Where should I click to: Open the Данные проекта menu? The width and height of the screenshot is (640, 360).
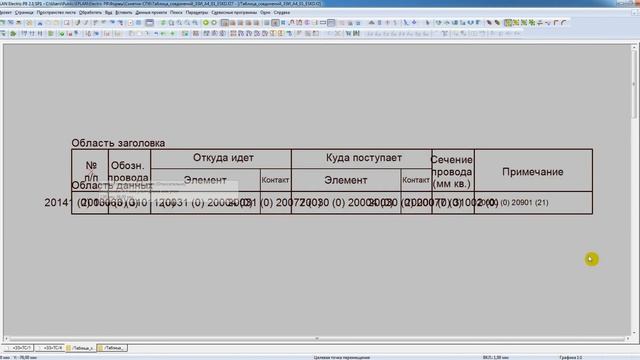[151, 13]
